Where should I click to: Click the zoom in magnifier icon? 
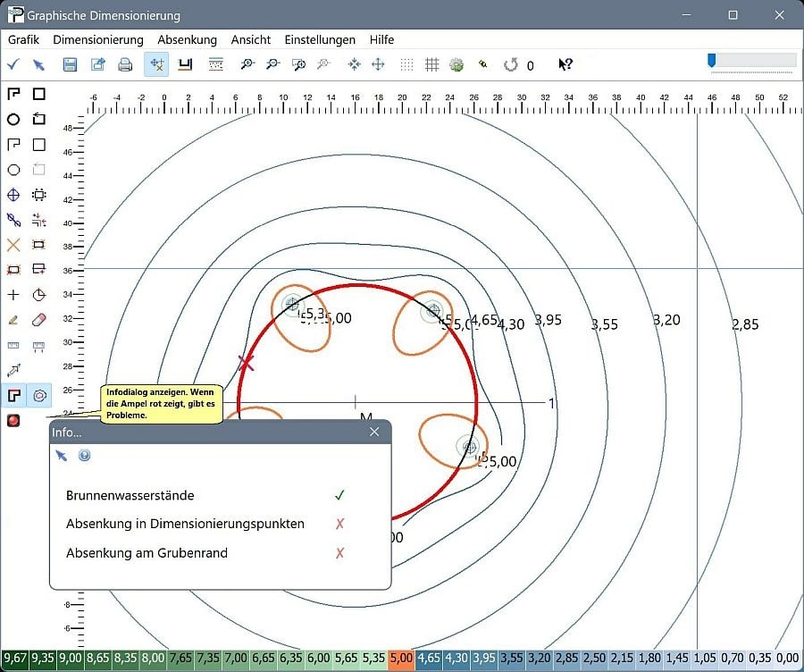(247, 64)
